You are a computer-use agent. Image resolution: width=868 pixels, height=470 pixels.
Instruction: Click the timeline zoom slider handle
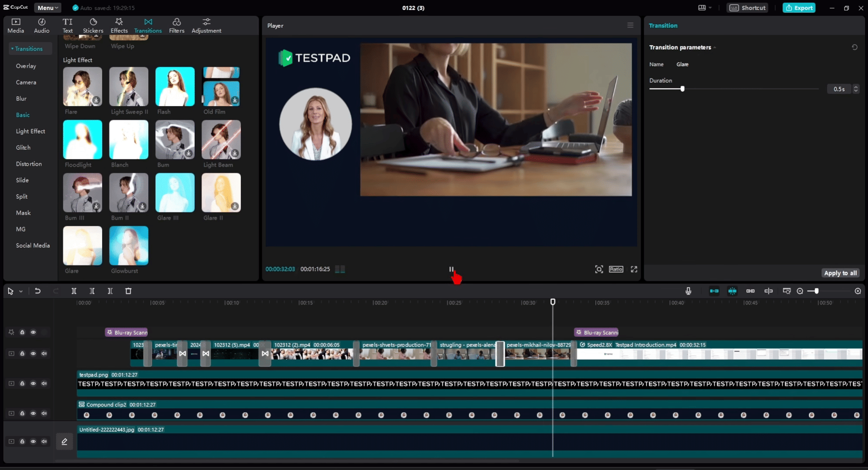pos(816,291)
